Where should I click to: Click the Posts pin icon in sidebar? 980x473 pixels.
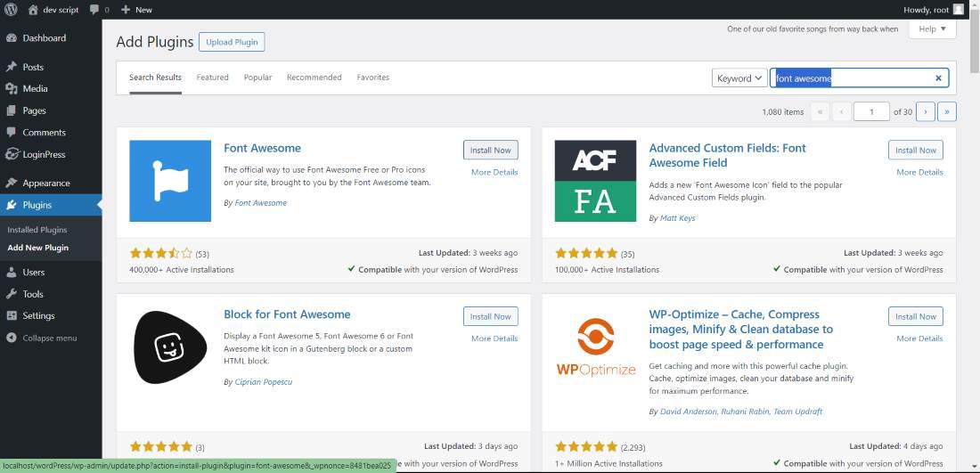12,68
